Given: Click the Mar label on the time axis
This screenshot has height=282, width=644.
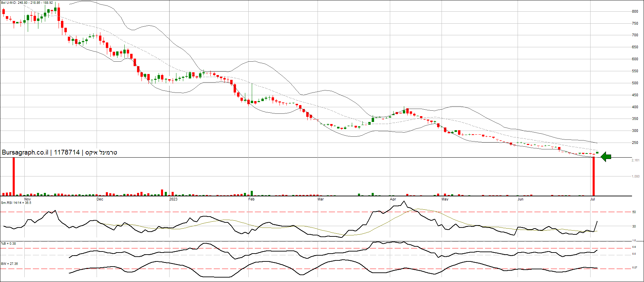Looking at the screenshot, I should (320, 199).
